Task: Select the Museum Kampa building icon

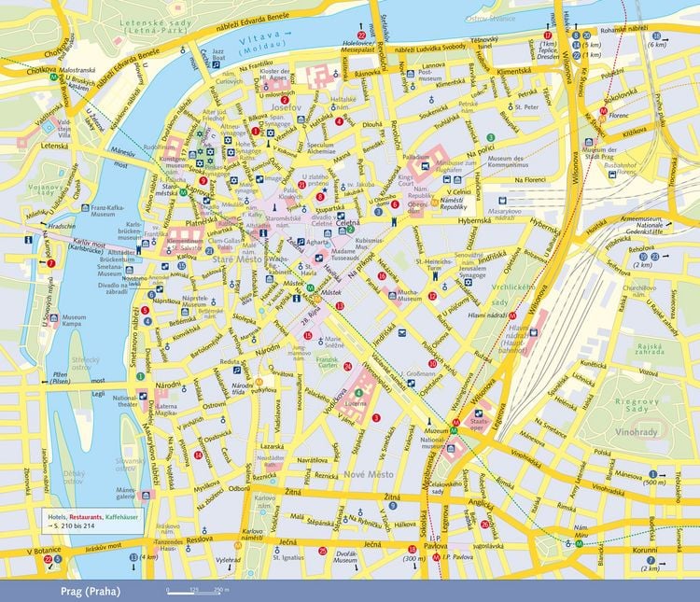Action: point(54,317)
